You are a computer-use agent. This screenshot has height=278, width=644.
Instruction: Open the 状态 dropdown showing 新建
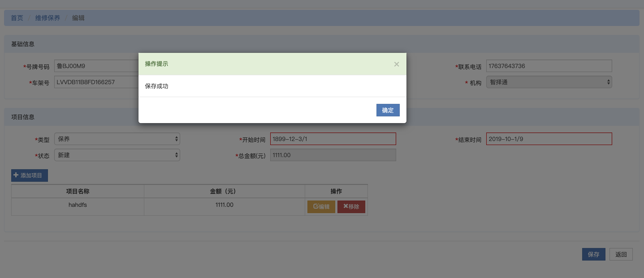point(117,155)
